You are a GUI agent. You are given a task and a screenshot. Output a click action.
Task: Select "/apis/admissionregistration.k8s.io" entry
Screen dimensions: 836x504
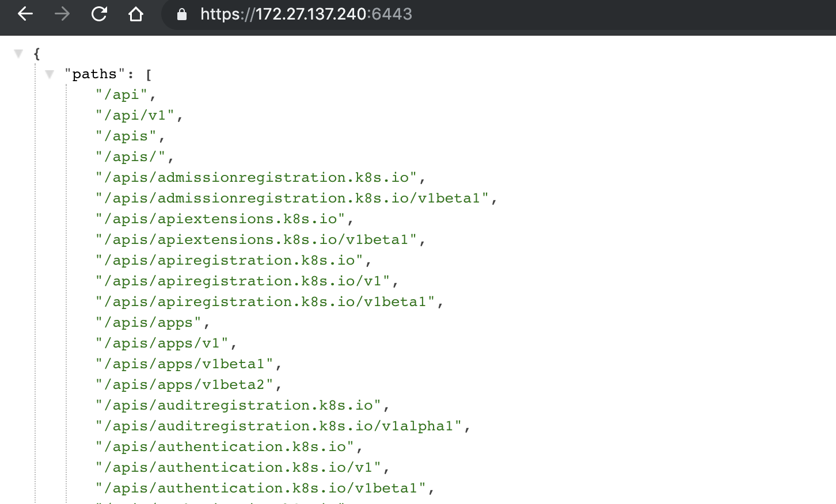[x=256, y=178]
